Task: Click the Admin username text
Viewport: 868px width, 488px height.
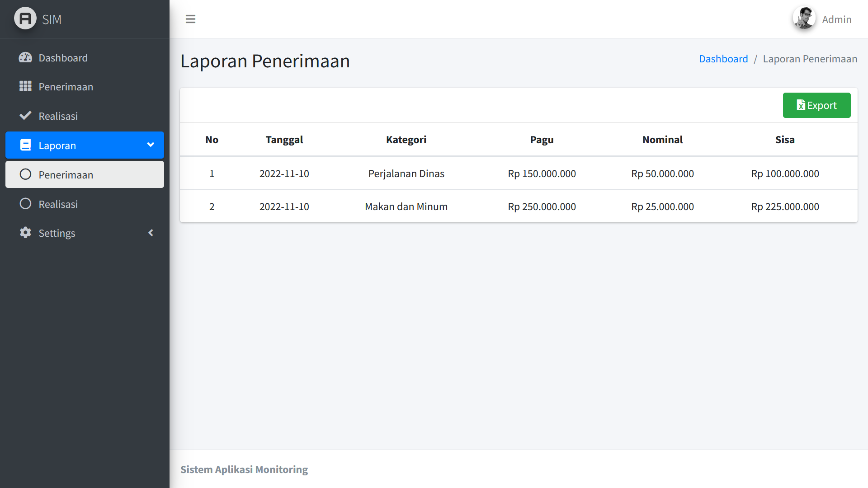Action: [x=836, y=19]
